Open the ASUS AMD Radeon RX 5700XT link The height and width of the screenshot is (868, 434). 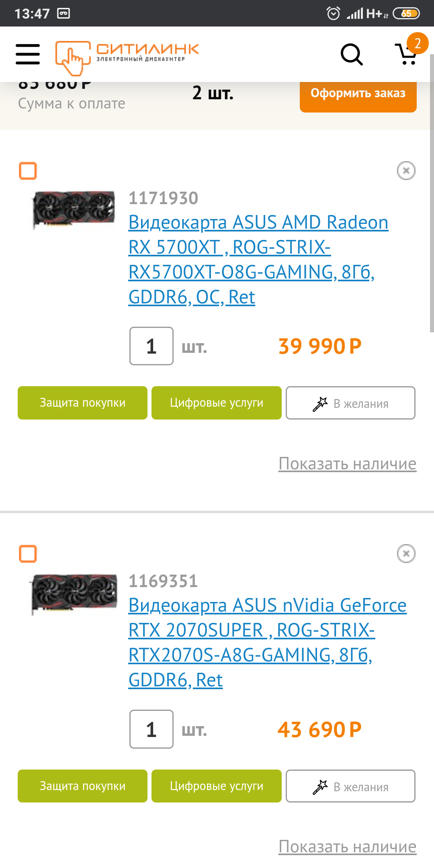tap(258, 260)
